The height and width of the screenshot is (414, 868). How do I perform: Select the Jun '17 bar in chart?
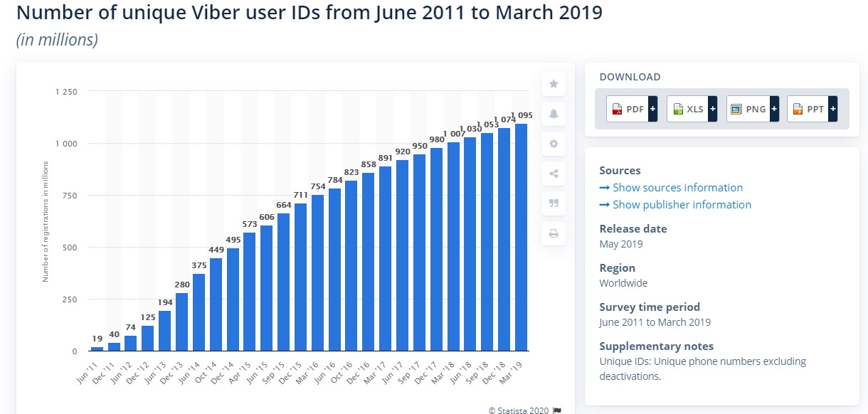(x=403, y=255)
